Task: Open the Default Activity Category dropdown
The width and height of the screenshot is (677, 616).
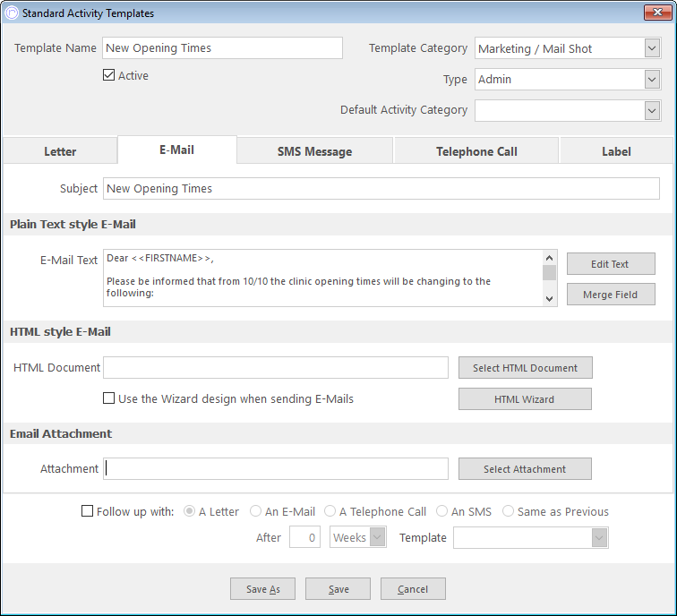Action: (652, 110)
